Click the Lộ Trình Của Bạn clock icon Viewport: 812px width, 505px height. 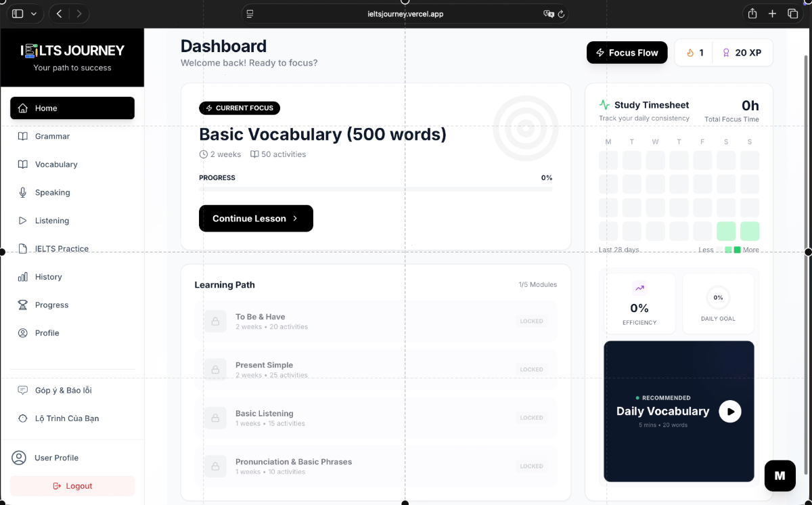point(22,418)
